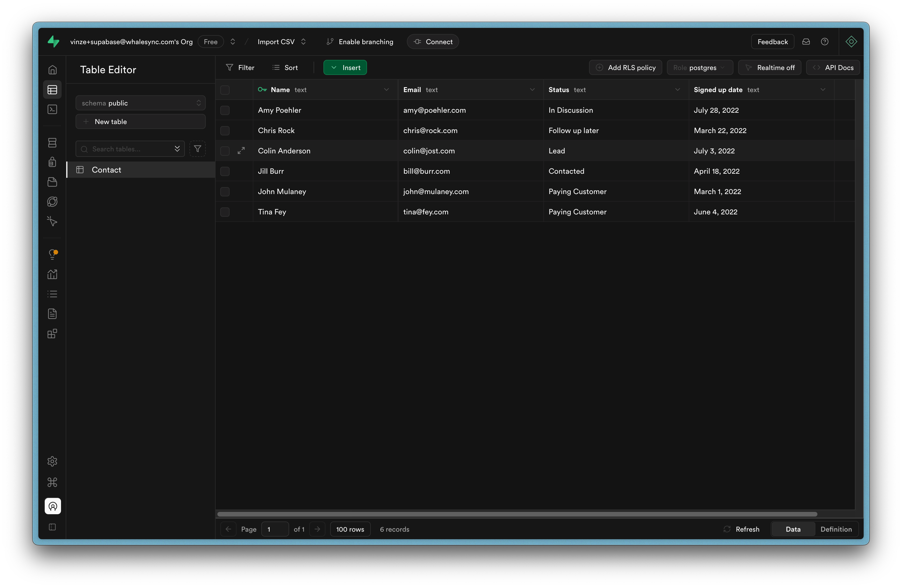Open the Logs list icon
This screenshot has height=588, width=902.
(52, 294)
